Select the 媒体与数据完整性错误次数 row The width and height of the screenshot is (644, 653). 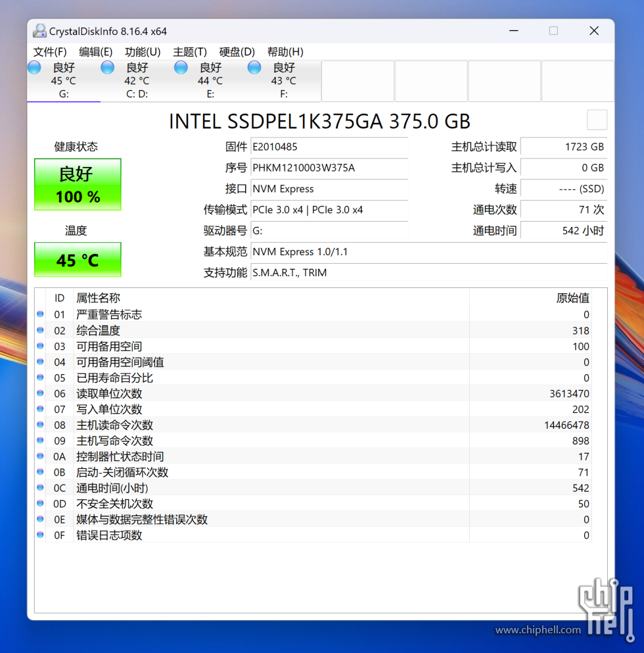pyautogui.click(x=314, y=520)
